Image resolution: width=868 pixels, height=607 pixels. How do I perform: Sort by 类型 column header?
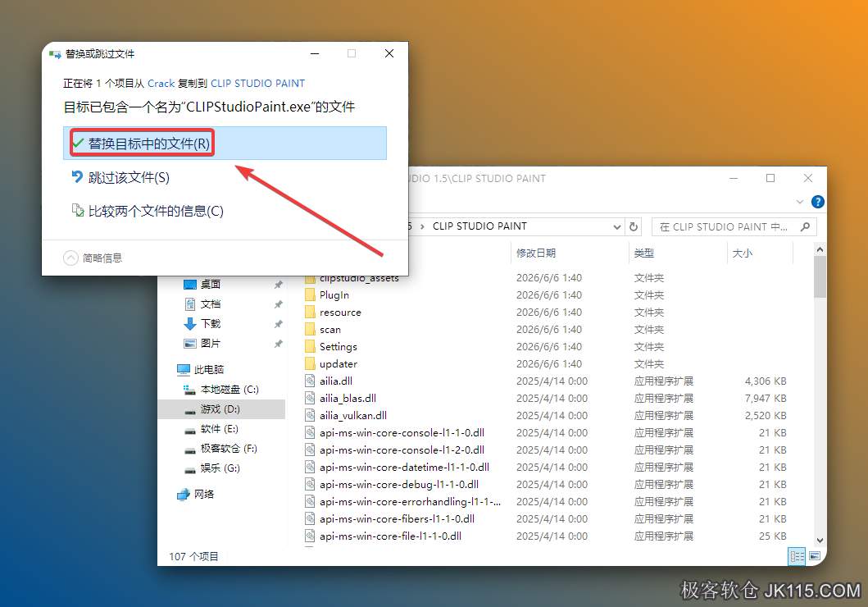point(643,253)
